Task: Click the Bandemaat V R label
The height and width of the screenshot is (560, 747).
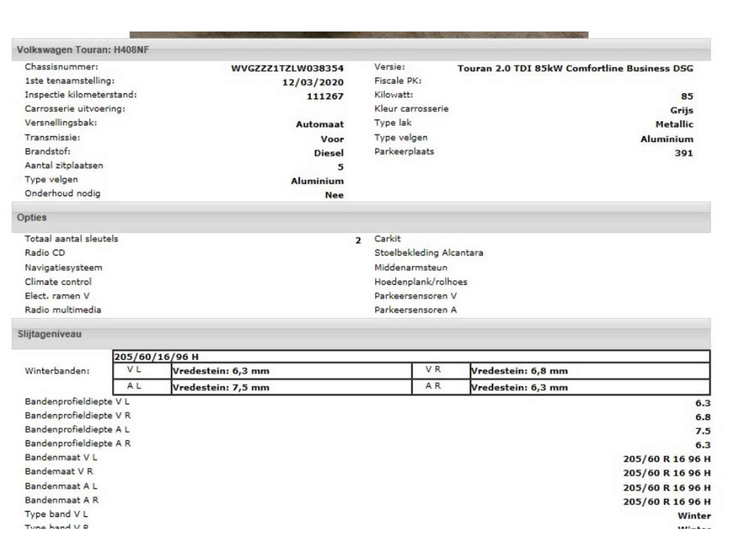Action: [x=59, y=471]
